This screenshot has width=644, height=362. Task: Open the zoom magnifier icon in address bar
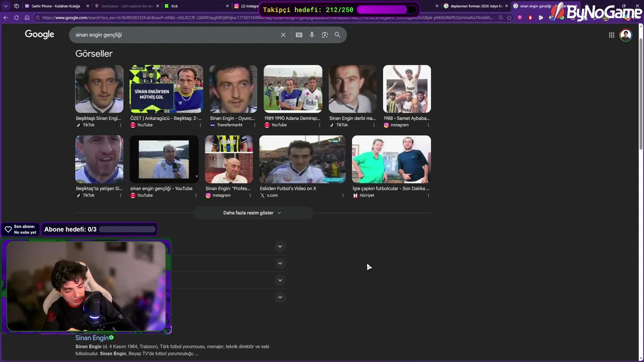coord(501,18)
